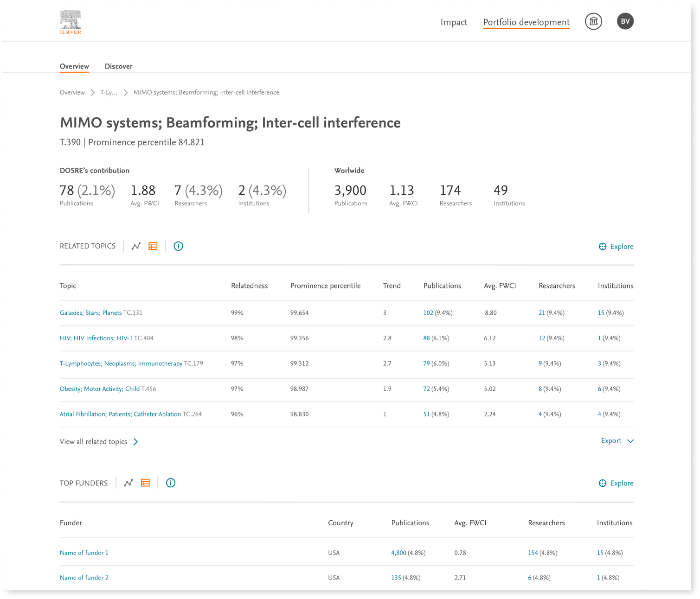Show Top Funders info icon
Viewport: 700px width, 599px height.
point(171,483)
